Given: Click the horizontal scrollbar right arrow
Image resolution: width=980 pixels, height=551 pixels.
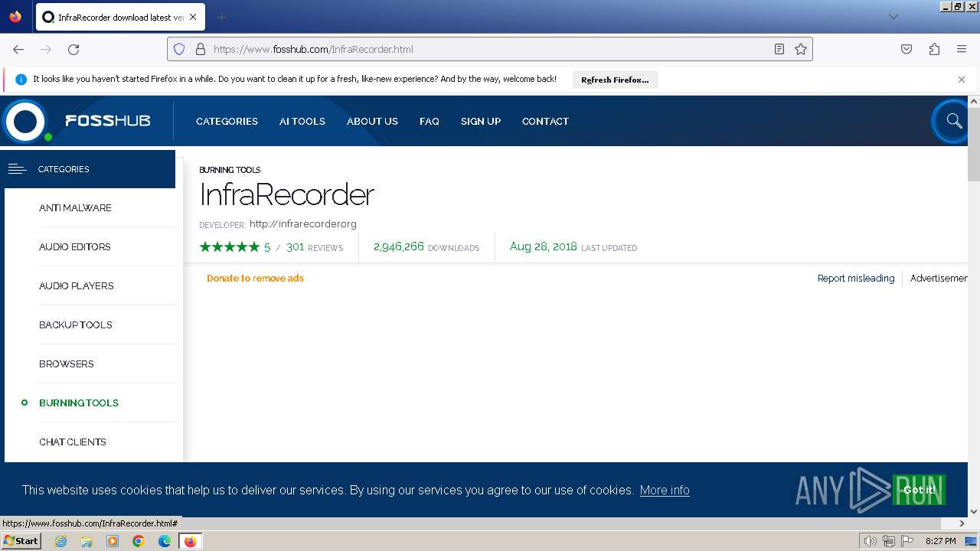Looking at the screenshot, I should coord(962,523).
